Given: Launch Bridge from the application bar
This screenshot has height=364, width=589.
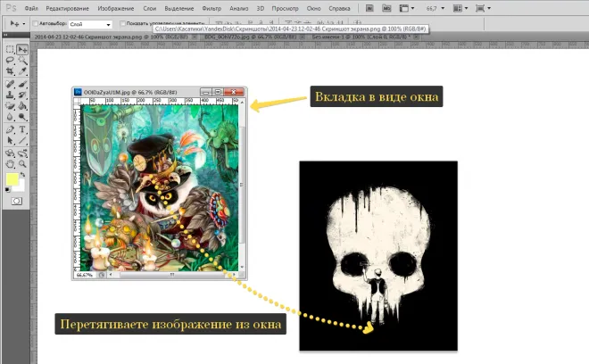Looking at the screenshot, I should [x=369, y=8].
